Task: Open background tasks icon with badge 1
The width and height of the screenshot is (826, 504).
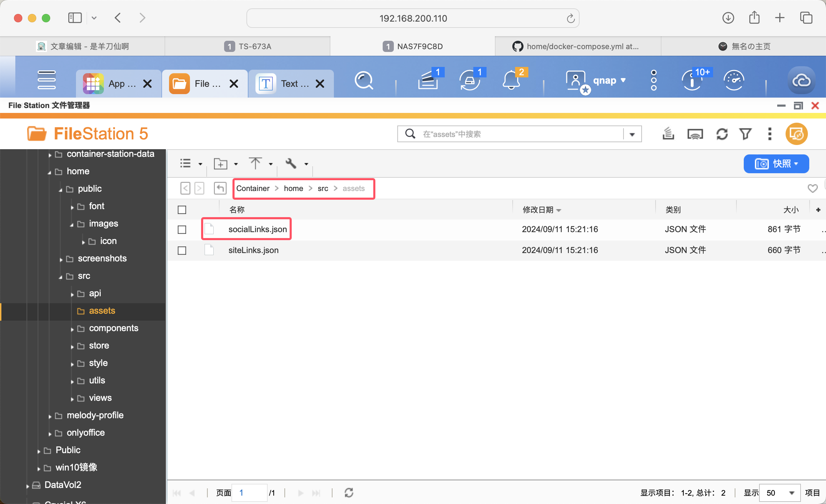Action: (x=428, y=81)
